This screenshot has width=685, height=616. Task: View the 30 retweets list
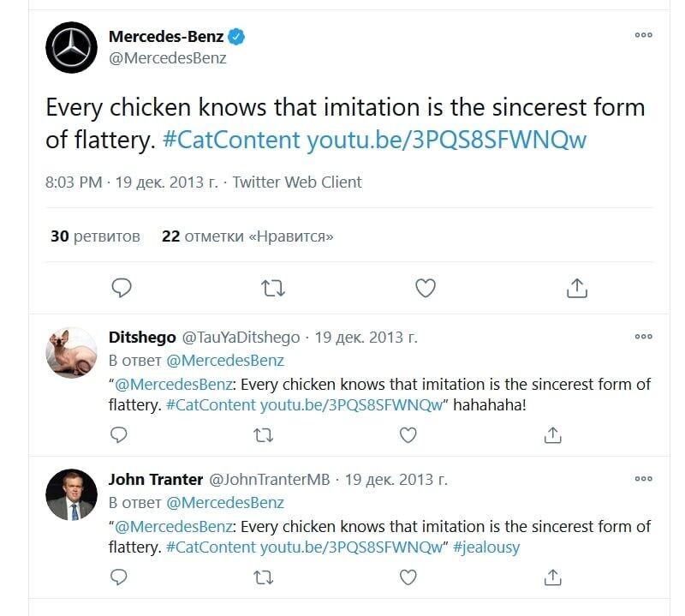coord(95,236)
